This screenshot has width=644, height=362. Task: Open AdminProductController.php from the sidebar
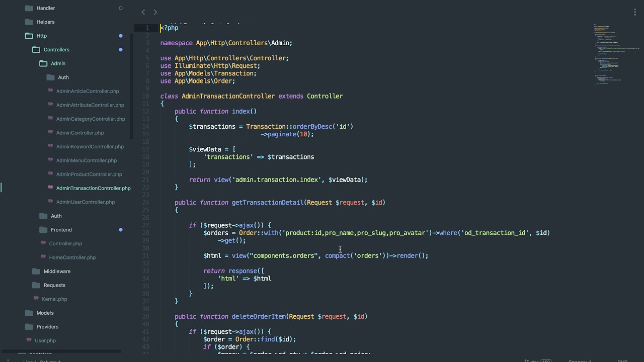(89, 174)
